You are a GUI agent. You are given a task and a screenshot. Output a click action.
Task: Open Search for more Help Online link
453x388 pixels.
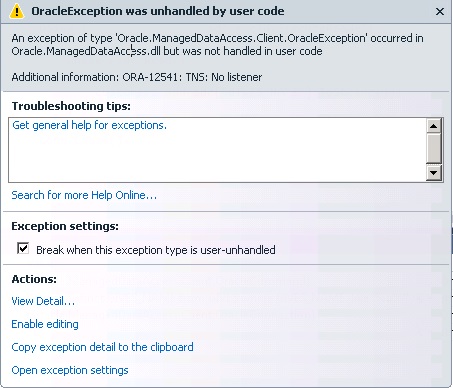click(x=84, y=195)
